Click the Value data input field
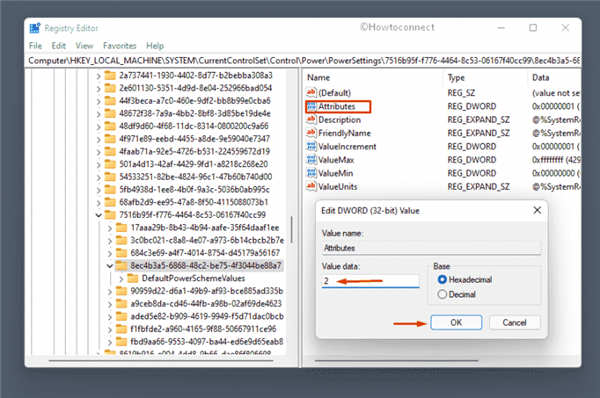The width and height of the screenshot is (600, 398). 370,281
